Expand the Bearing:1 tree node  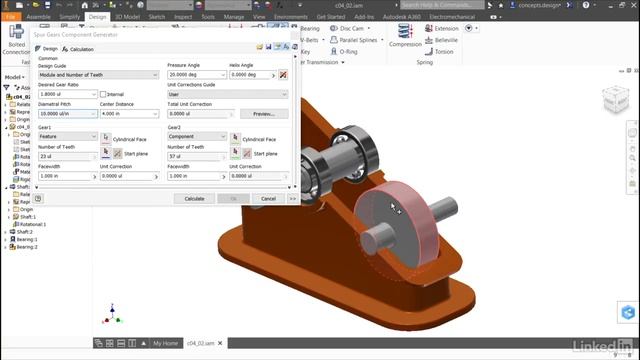tap(5, 240)
